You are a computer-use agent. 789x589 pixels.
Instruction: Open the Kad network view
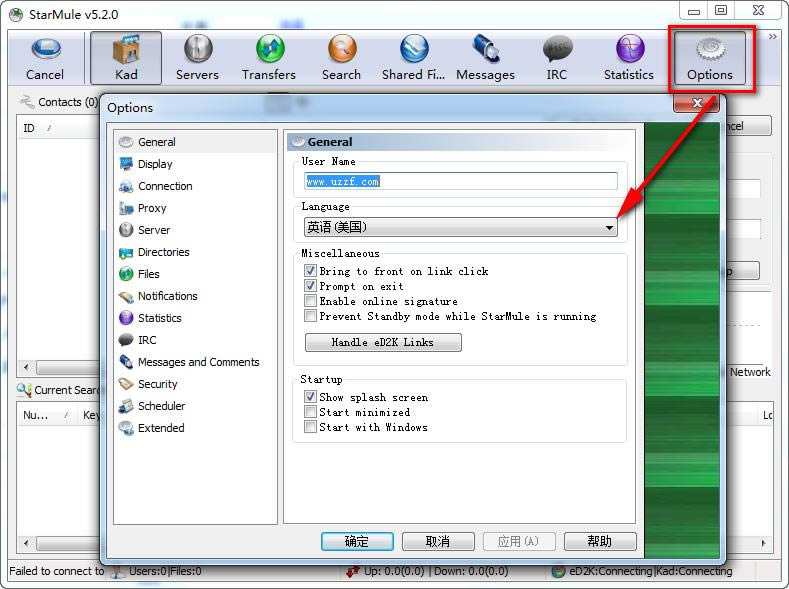click(x=126, y=58)
